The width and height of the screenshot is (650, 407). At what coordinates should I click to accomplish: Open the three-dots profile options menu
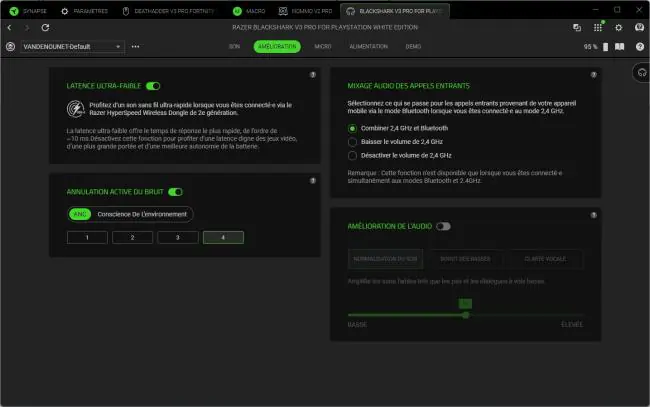coord(135,46)
